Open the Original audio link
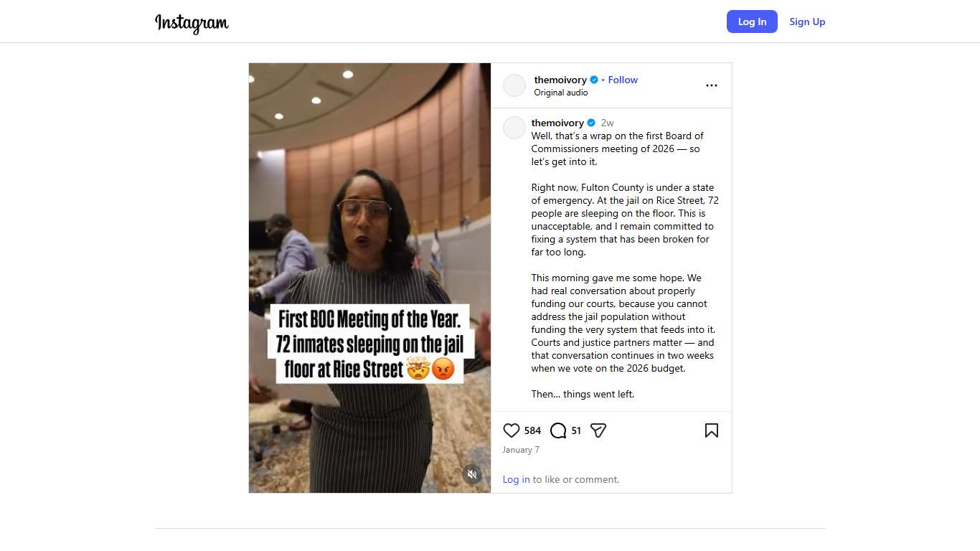 (x=561, y=93)
